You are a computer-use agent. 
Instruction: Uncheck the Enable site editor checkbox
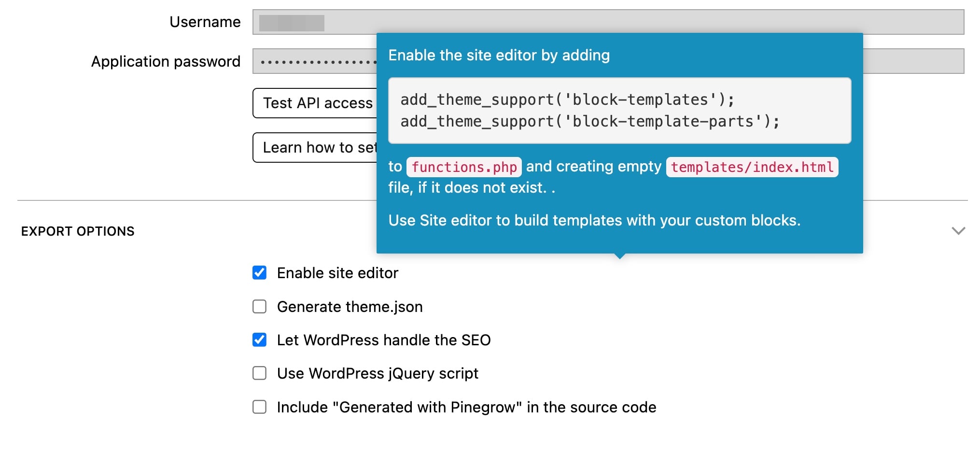click(259, 273)
